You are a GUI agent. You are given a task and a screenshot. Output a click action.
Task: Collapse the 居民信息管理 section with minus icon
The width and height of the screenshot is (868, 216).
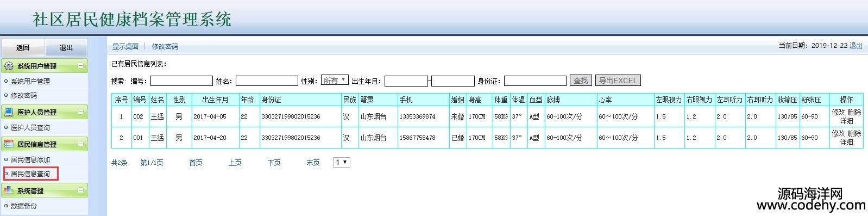81,144
